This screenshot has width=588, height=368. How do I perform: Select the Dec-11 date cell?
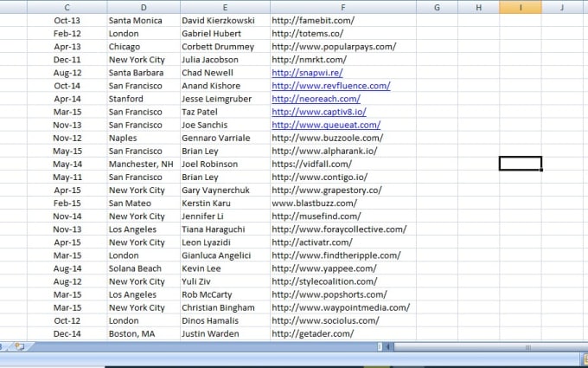click(x=67, y=60)
